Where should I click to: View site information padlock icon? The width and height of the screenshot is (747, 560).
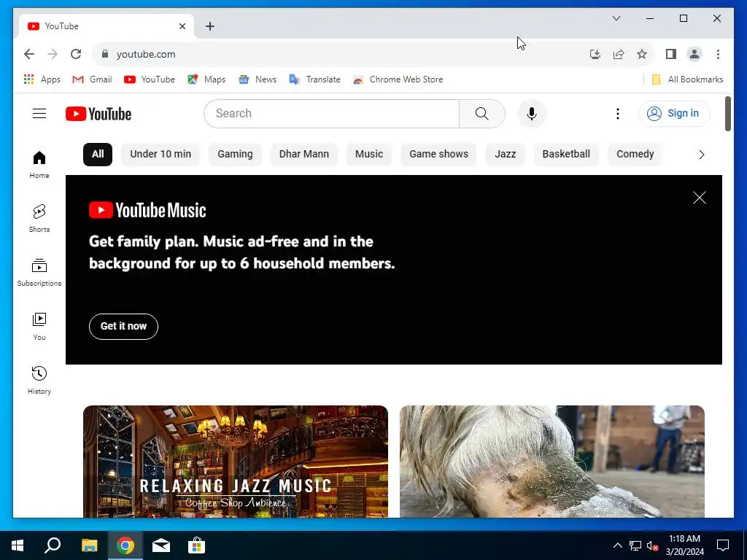pyautogui.click(x=105, y=54)
